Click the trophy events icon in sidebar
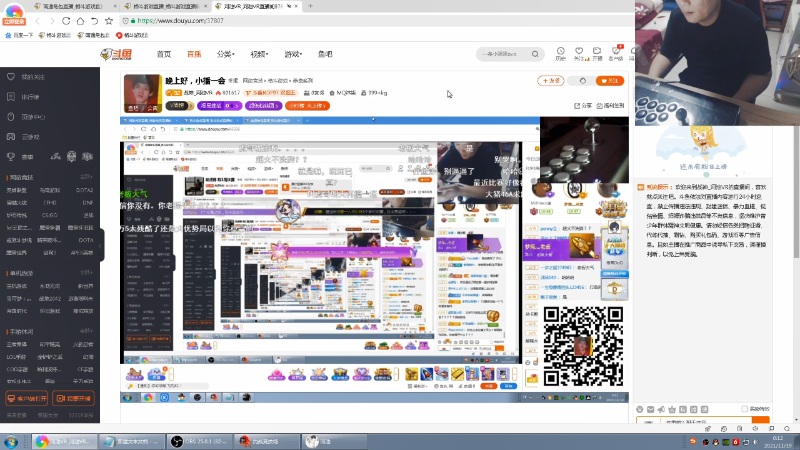 [x=11, y=157]
